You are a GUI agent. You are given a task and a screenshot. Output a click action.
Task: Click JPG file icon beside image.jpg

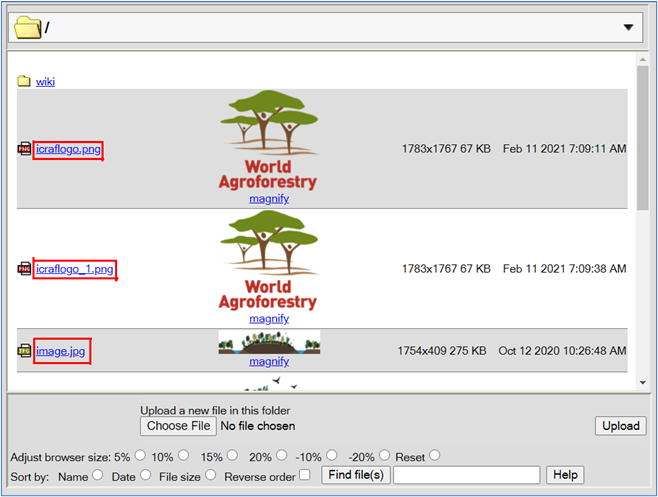(24, 351)
